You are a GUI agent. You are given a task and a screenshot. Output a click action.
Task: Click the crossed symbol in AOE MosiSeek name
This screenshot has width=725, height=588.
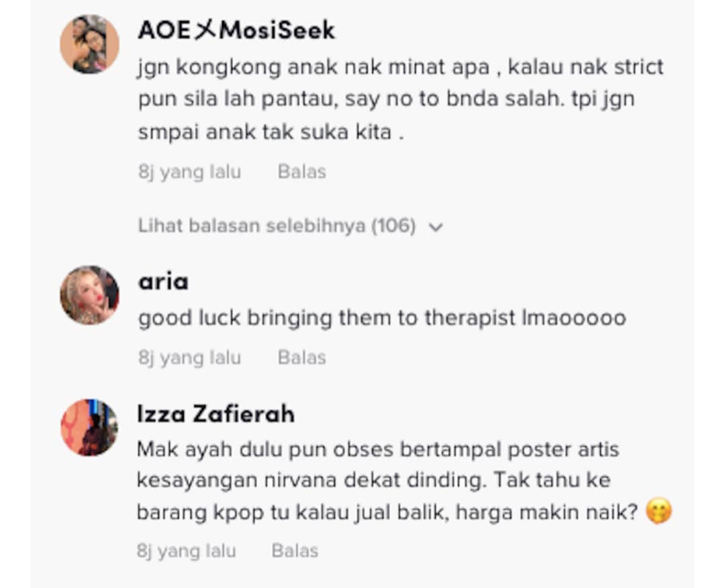click(206, 30)
